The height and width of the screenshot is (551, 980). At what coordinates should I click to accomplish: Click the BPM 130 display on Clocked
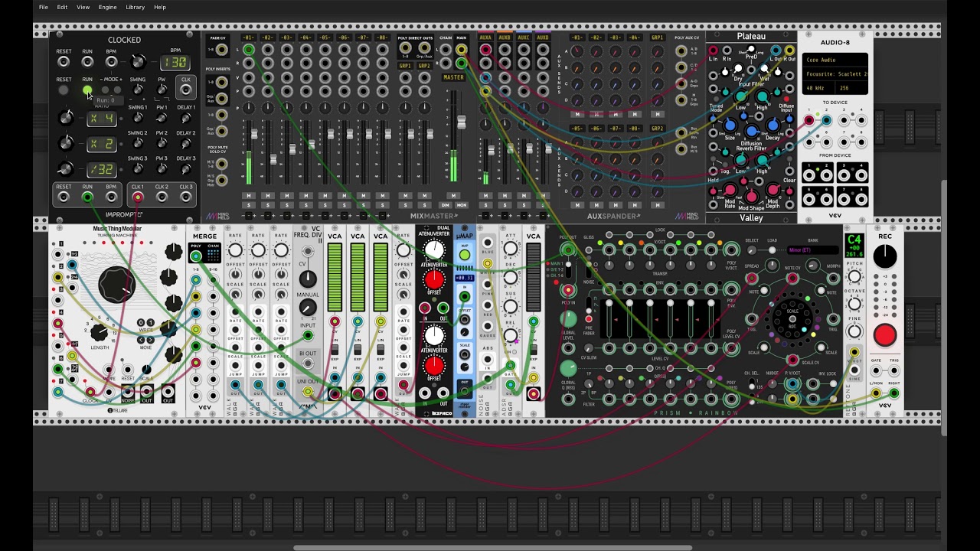175,63
